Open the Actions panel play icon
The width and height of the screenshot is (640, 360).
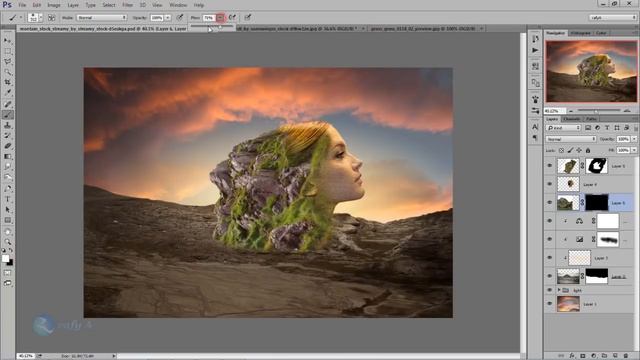click(535, 50)
